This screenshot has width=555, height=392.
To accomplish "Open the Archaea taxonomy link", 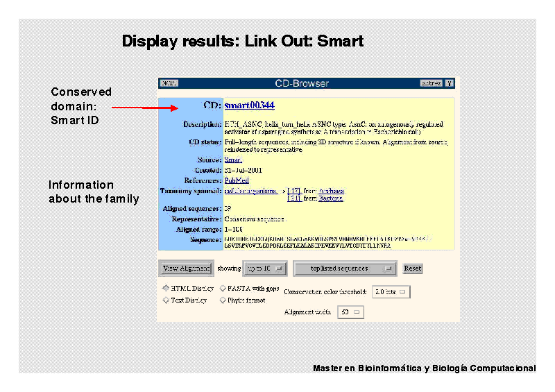I will point(332,191).
